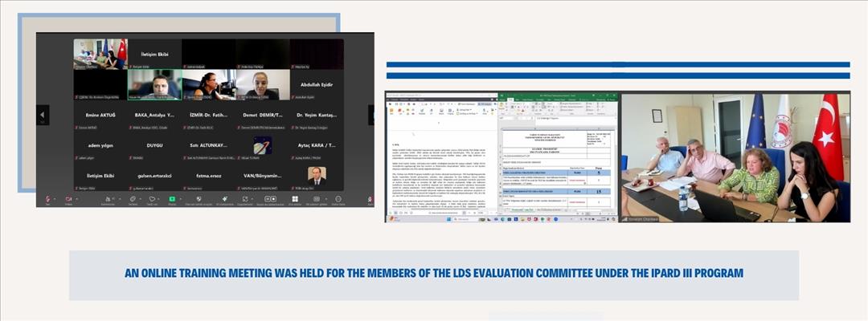
Task: Select the "Satı ALTUNKAY..." participant tile
Action: click(209, 146)
